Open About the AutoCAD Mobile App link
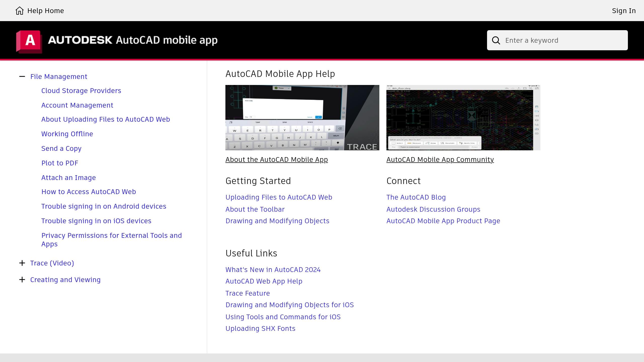 pyautogui.click(x=276, y=159)
